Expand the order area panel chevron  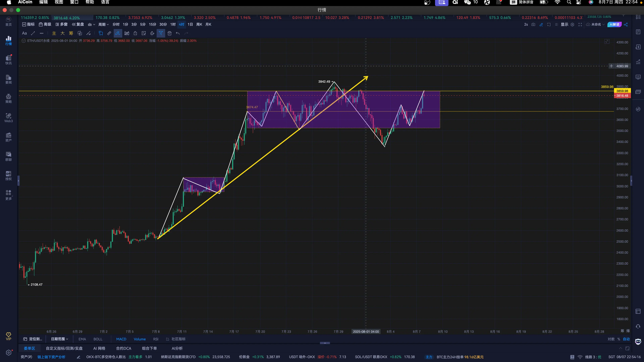click(621, 348)
